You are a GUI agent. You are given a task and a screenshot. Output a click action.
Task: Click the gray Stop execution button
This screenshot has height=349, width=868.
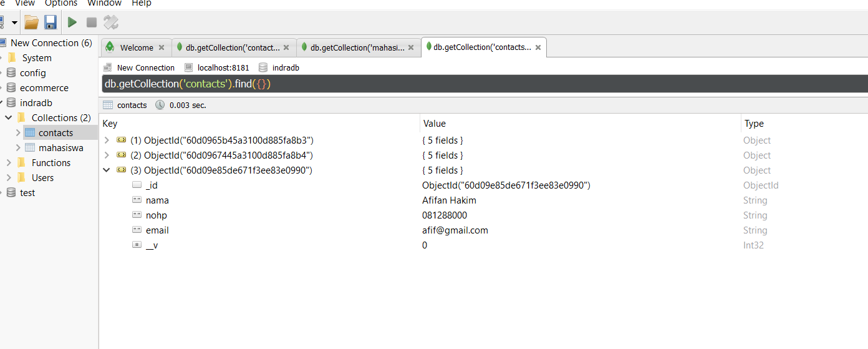click(x=92, y=22)
